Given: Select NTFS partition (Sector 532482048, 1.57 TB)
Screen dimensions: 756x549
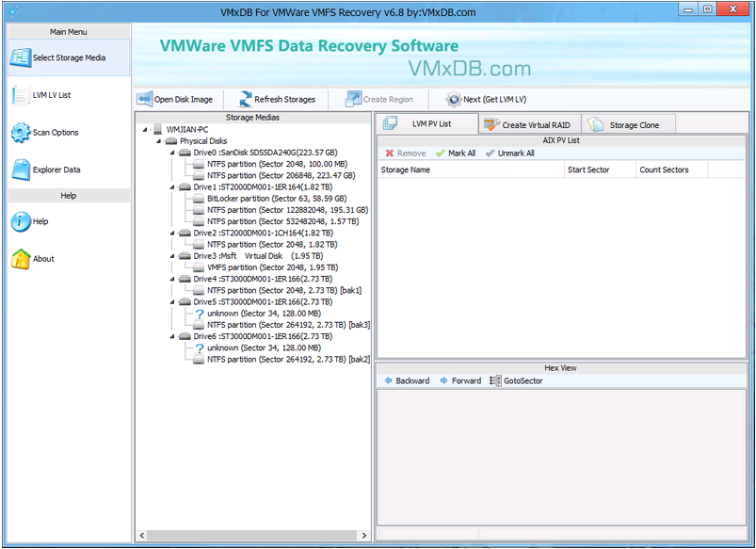Looking at the screenshot, I should click(283, 221).
